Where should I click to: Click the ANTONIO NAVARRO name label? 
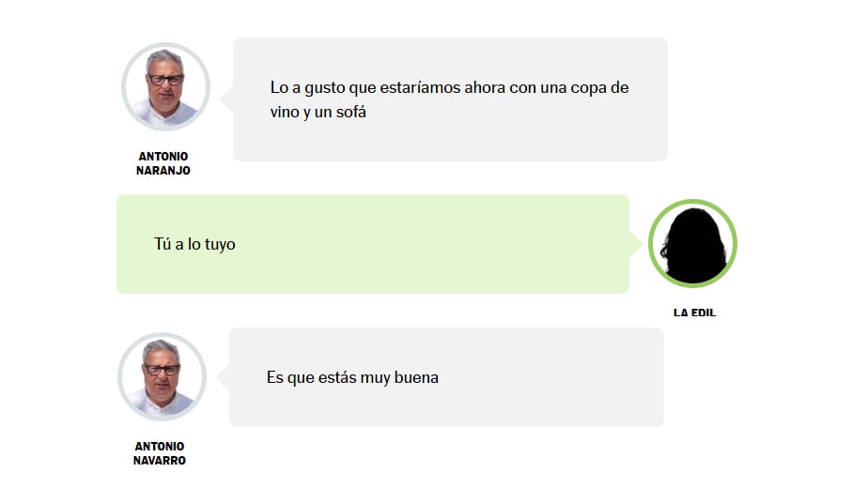pos(160,453)
